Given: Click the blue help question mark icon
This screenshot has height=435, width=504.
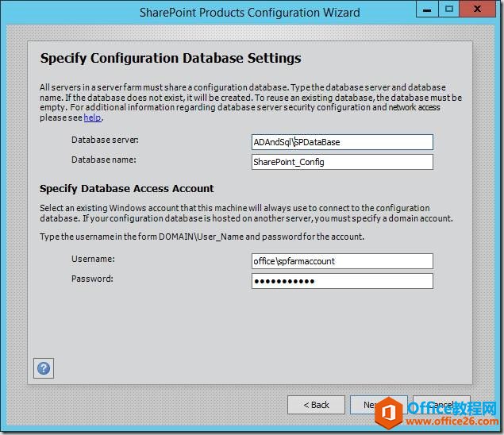Looking at the screenshot, I should (x=44, y=368).
